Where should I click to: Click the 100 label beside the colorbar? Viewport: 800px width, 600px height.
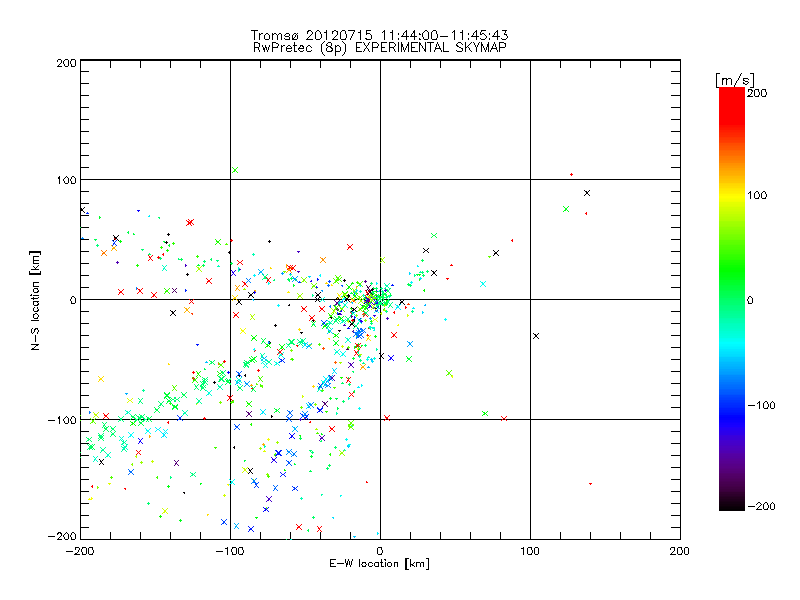[x=757, y=195]
